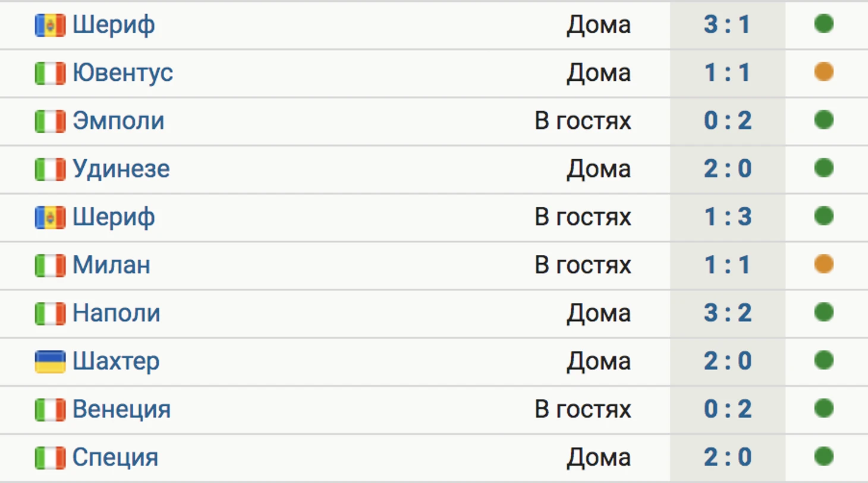The height and width of the screenshot is (483, 868).
Task: Open the Эмполи team link
Action: (118, 121)
